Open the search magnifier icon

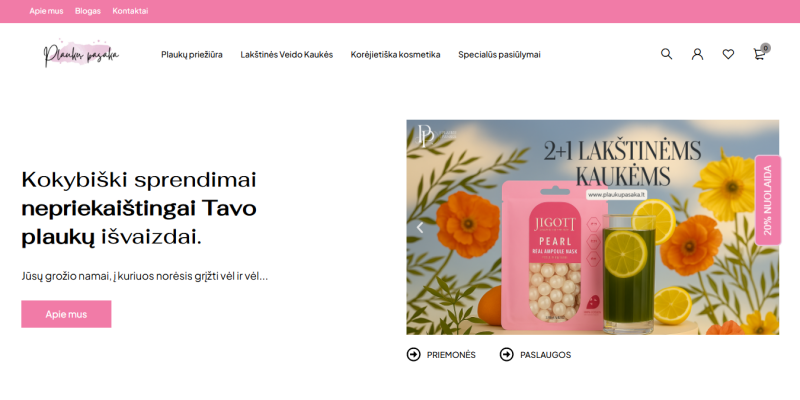pyautogui.click(x=666, y=54)
